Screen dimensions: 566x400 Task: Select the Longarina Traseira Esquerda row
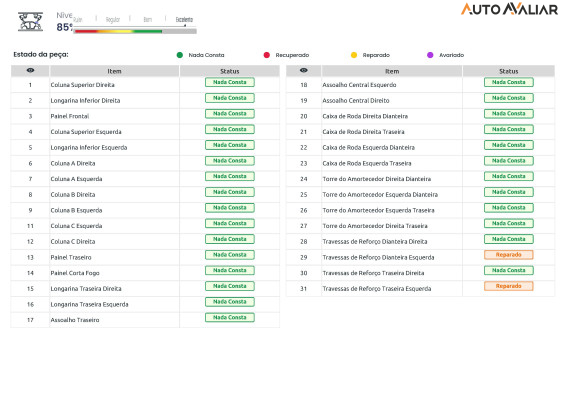tap(145, 304)
